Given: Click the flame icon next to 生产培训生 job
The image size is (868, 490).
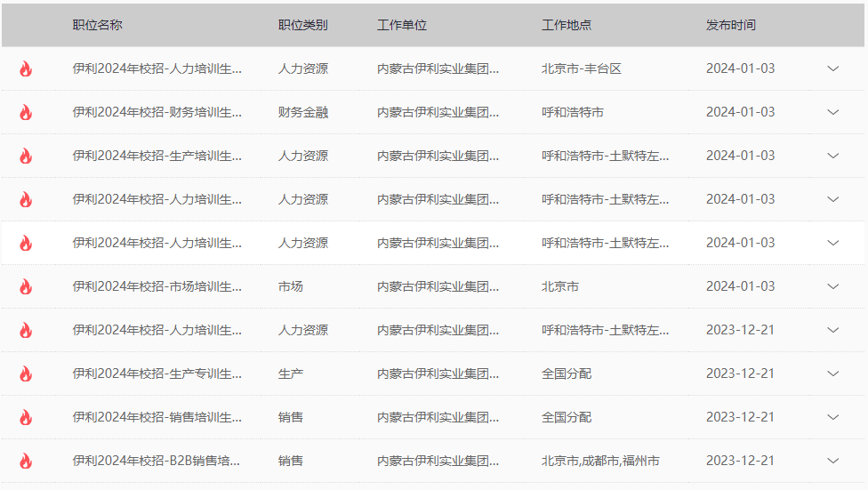Looking at the screenshot, I should (x=26, y=157).
